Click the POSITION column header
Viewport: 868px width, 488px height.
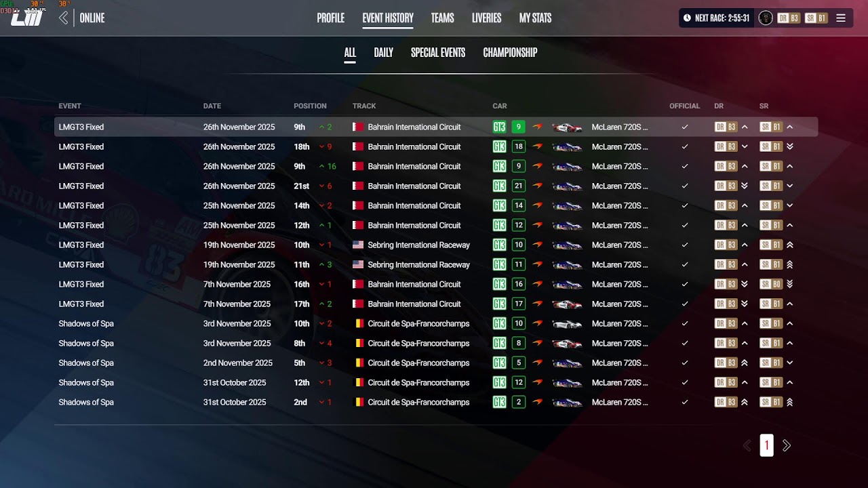[x=310, y=106]
